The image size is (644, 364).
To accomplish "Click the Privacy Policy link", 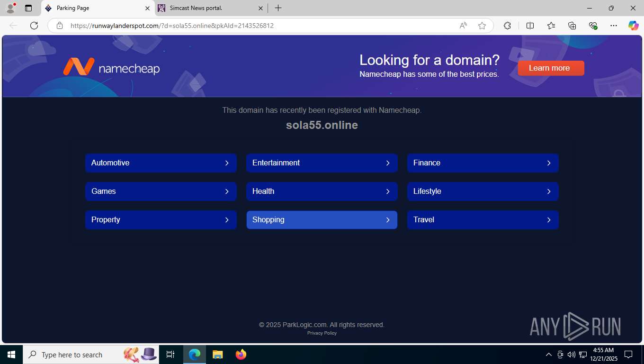I will [322, 333].
